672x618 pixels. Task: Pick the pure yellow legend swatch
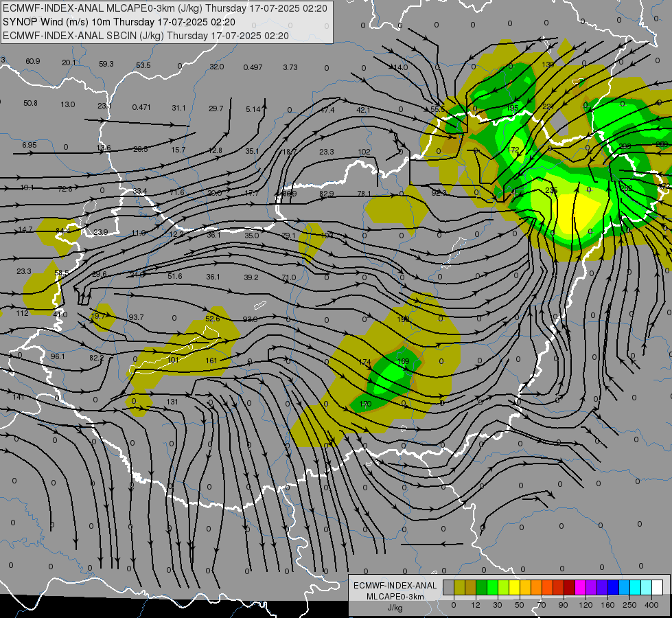point(515,587)
